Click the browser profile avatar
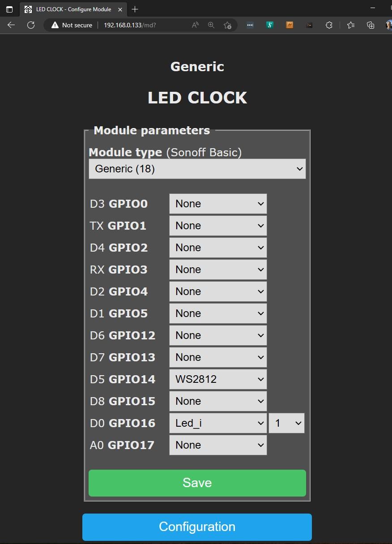Screen dimensions: 392x544 tap(388, 25)
